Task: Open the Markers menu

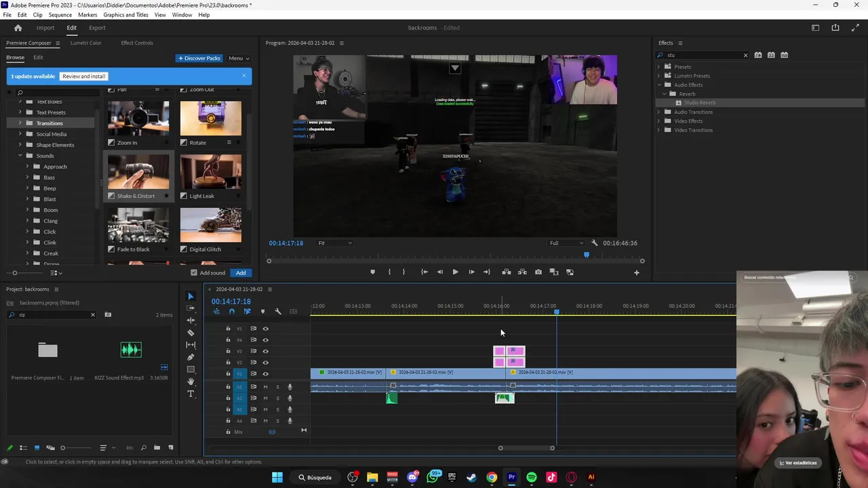Action: [x=87, y=15]
